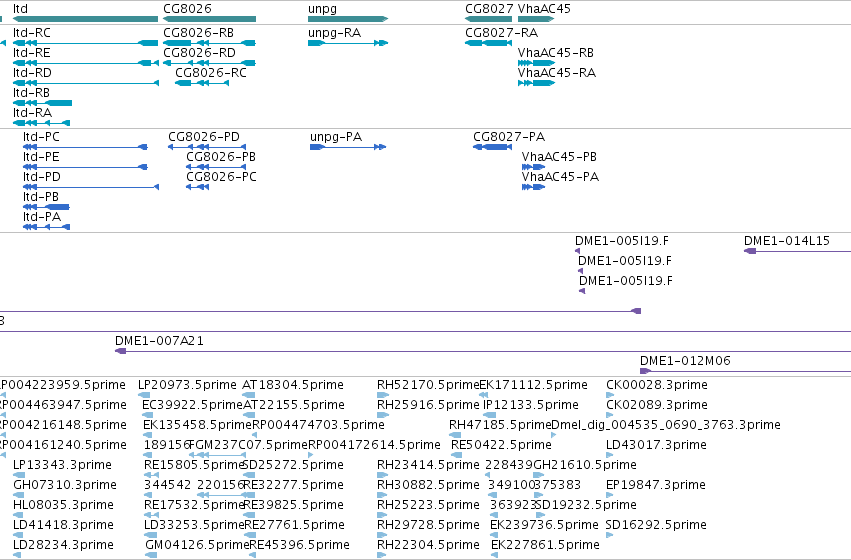Select EST EK239736.5prime
This screenshot has width=851, height=560.
544,525
